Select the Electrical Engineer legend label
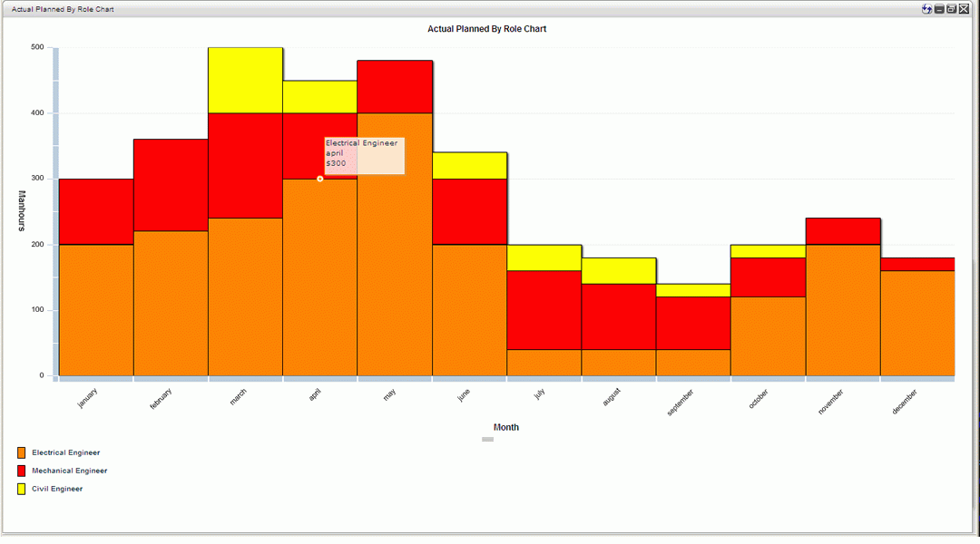 (x=65, y=452)
